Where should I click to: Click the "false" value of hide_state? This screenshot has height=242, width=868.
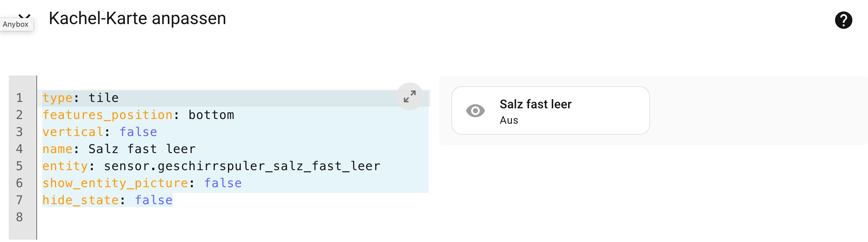(154, 201)
